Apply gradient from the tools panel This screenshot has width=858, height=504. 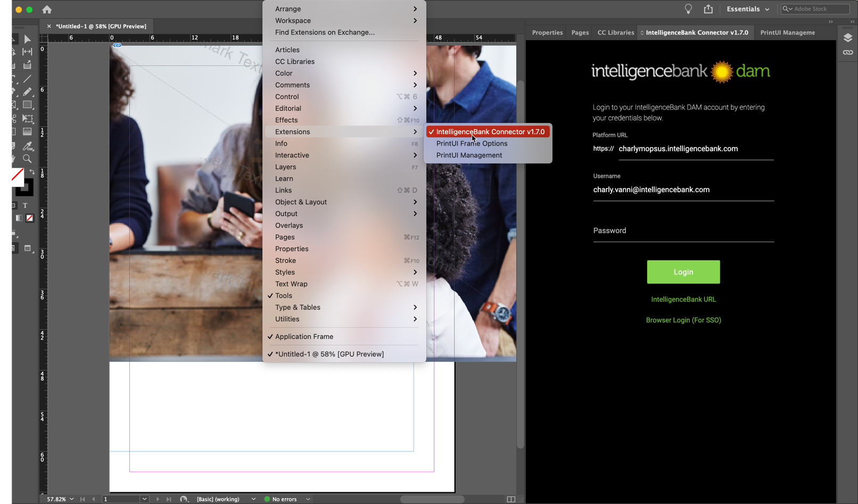click(x=19, y=218)
